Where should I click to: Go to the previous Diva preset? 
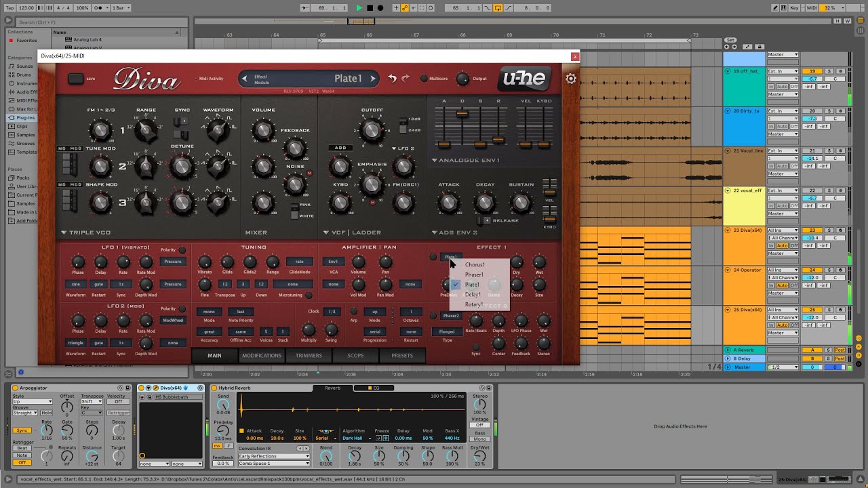244,79
